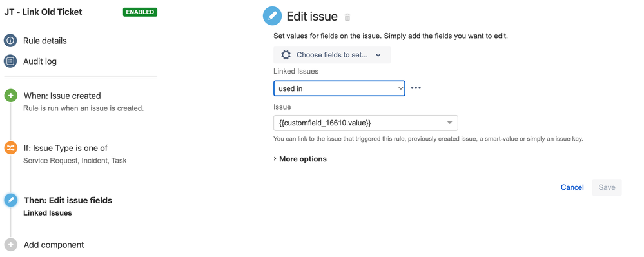Screen dimensions: 644x257
Task: Select 'When: Issue created' trigger step
Action: 62,96
